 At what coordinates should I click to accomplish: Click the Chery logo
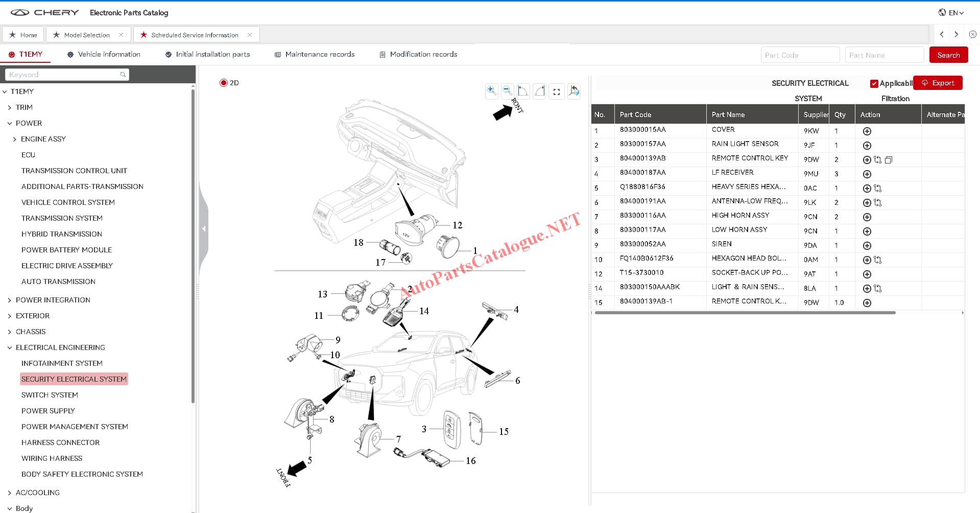pos(44,12)
